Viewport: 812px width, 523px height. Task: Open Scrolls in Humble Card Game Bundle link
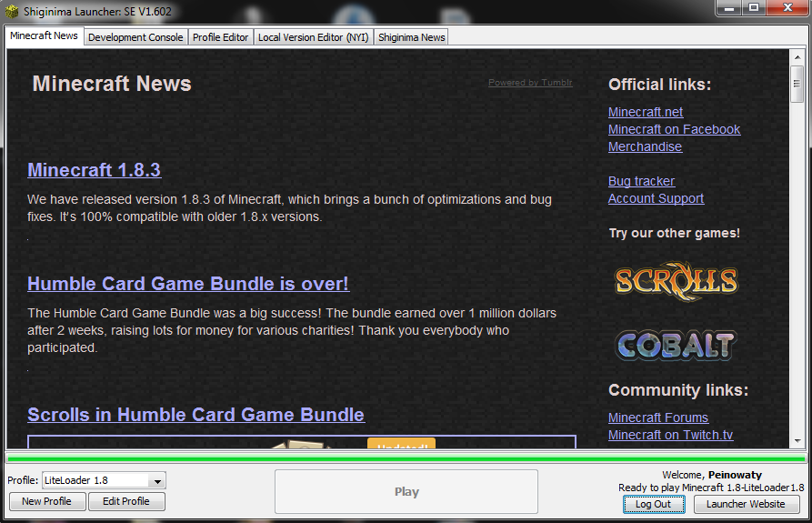[196, 415]
